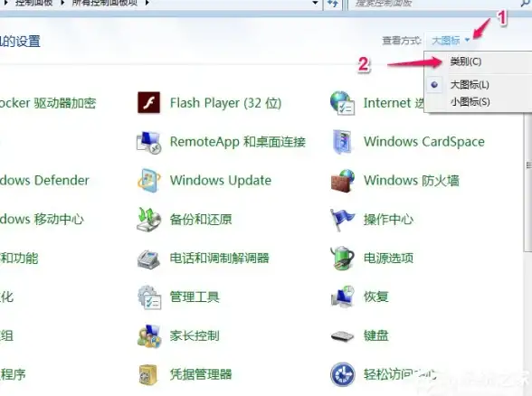Open the 键盘 keyboard icon
The width and height of the screenshot is (532, 396).
click(342, 336)
